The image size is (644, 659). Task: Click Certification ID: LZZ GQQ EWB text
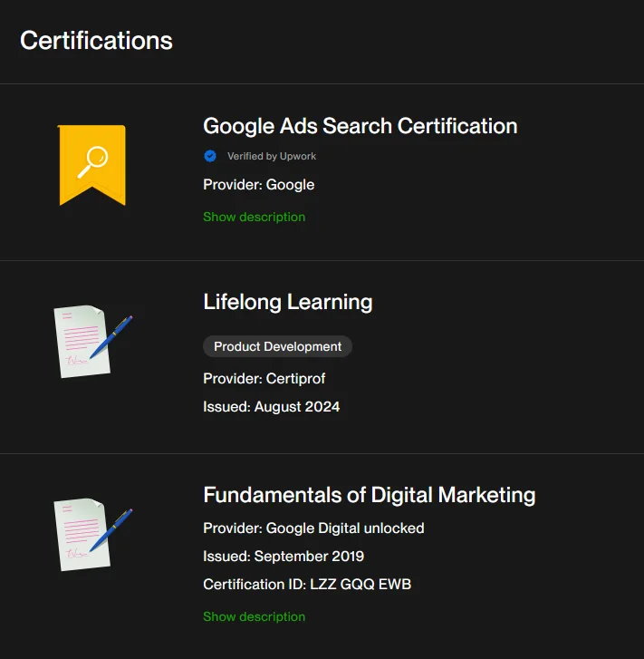tap(307, 584)
